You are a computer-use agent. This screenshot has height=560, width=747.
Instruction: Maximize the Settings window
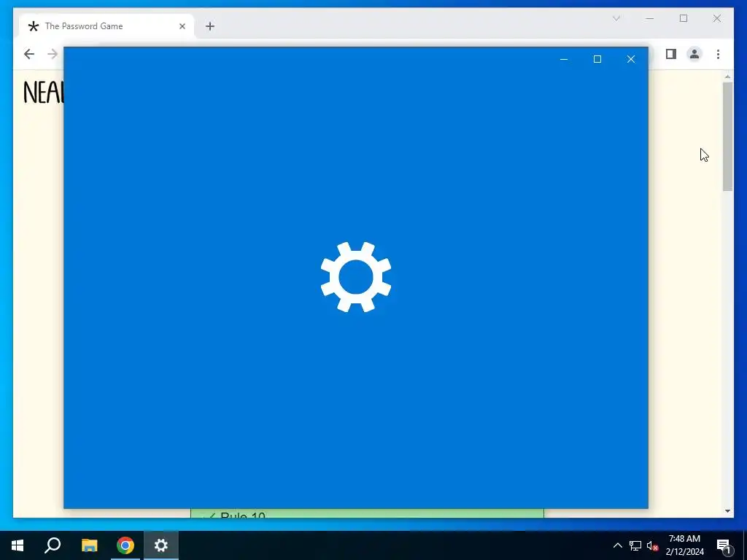pyautogui.click(x=597, y=59)
